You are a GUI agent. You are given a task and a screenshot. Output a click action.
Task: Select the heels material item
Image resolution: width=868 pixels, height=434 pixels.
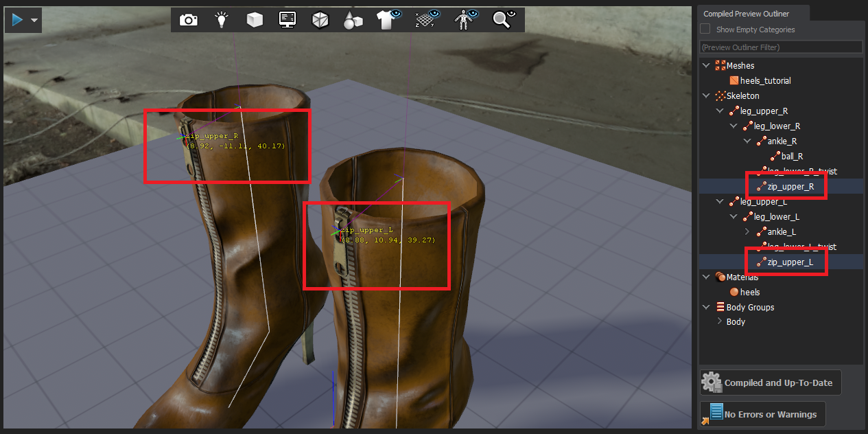pyautogui.click(x=750, y=293)
